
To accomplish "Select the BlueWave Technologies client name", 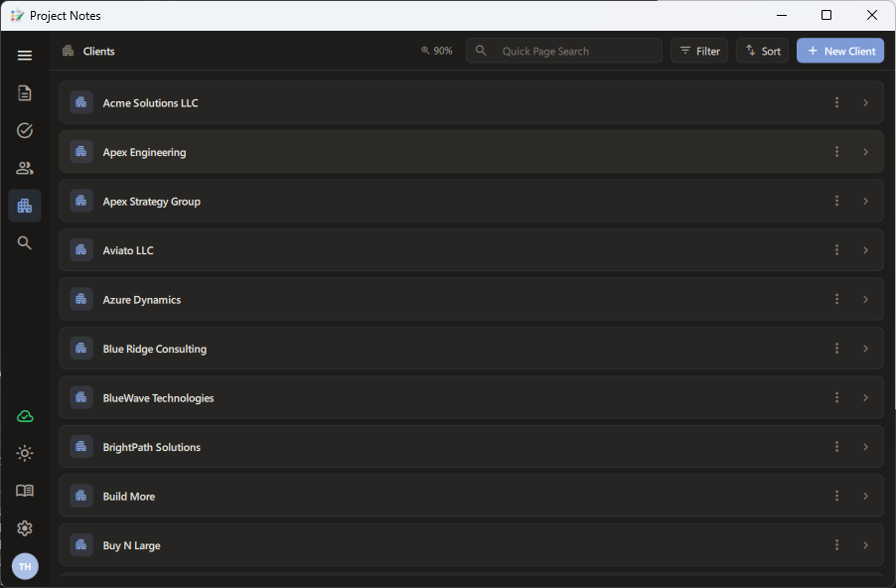I will pos(158,398).
